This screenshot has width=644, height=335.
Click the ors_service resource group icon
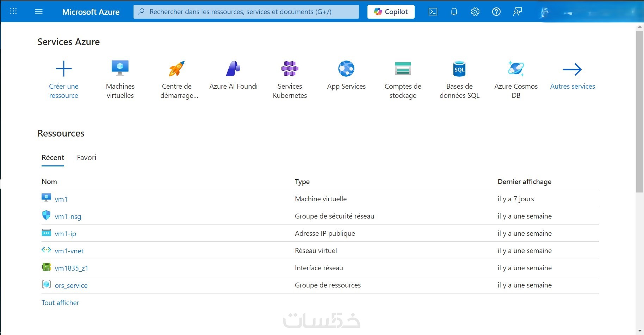click(46, 284)
